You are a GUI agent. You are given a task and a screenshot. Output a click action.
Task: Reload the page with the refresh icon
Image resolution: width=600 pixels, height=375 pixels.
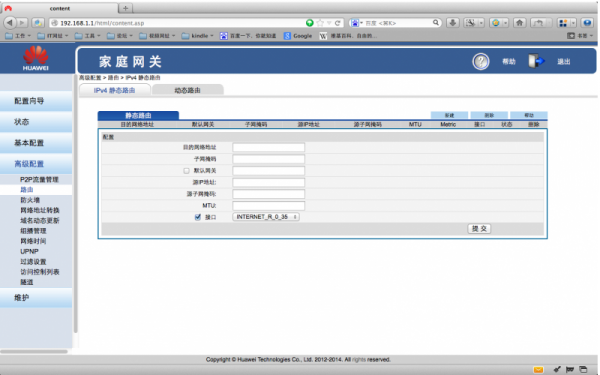[x=338, y=23]
